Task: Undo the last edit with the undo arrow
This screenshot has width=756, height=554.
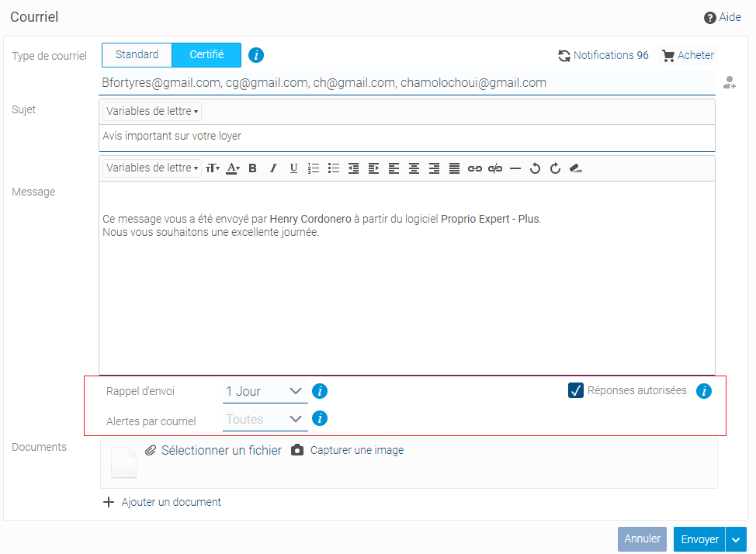Action: [535, 168]
